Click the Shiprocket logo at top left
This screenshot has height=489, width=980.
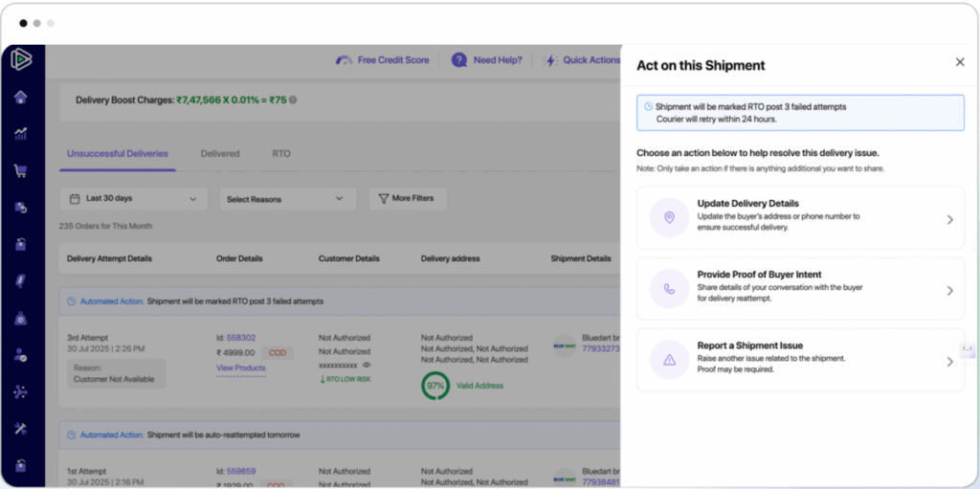point(21,59)
